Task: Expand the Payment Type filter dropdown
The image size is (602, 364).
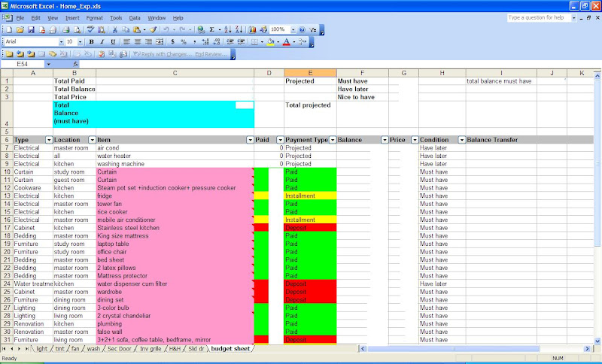Action: point(332,140)
